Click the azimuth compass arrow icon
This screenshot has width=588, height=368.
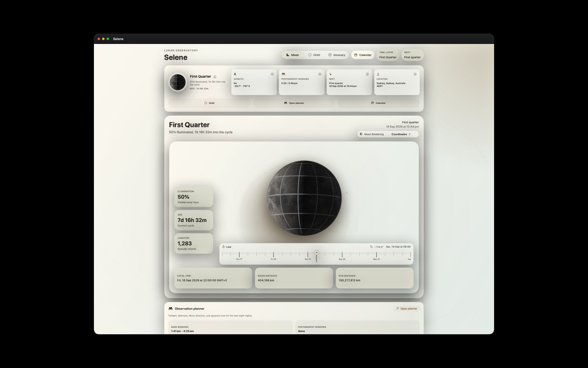[x=235, y=74]
